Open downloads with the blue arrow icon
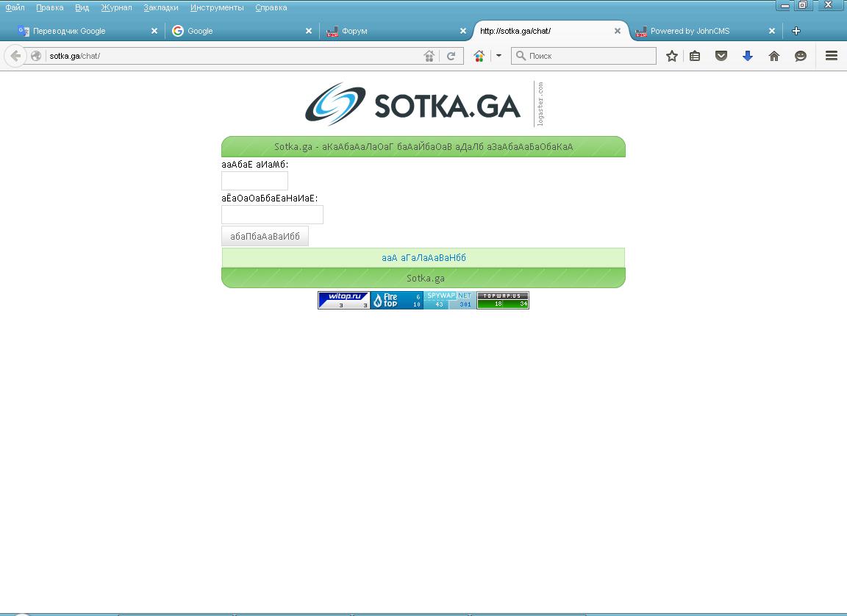 click(748, 56)
